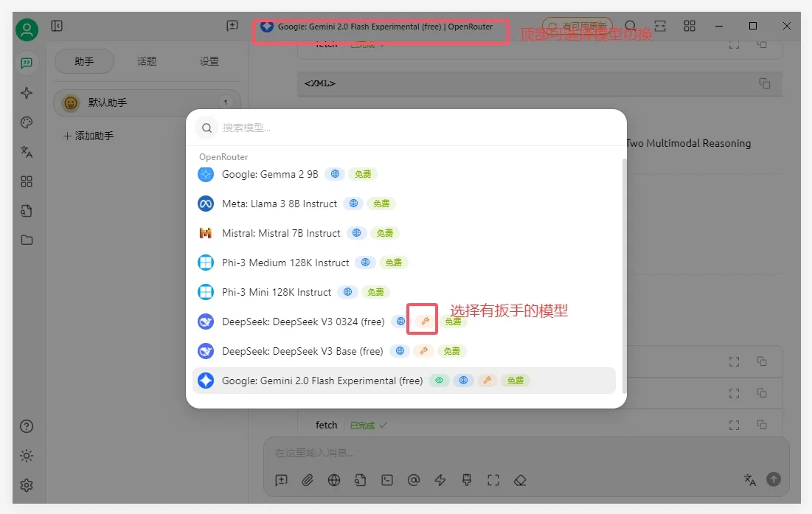This screenshot has height=514, width=812.
Task: Open the Translate page from left sidebar
Action: 27,152
